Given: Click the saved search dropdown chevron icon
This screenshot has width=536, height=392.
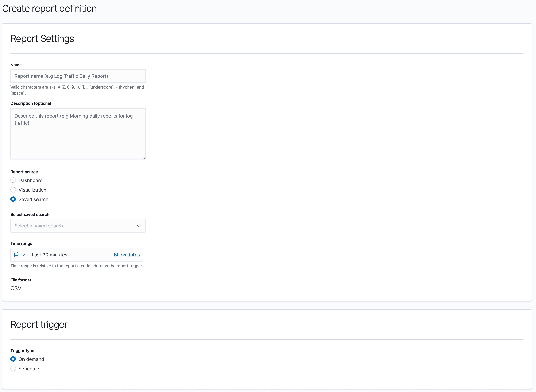Looking at the screenshot, I should coord(139,226).
